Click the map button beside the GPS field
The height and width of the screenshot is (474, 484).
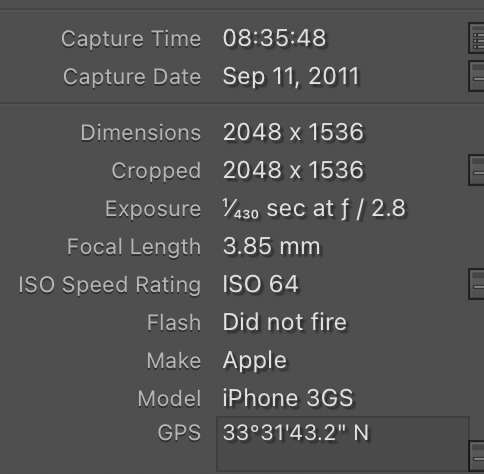point(476,457)
